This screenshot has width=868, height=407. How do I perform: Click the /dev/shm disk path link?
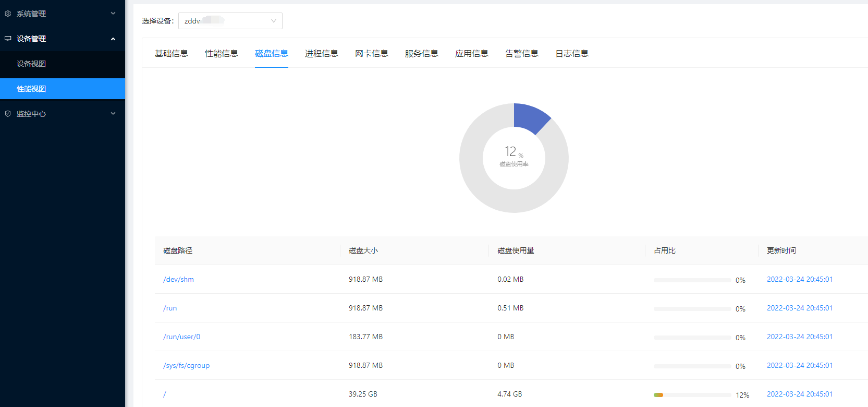coord(178,279)
